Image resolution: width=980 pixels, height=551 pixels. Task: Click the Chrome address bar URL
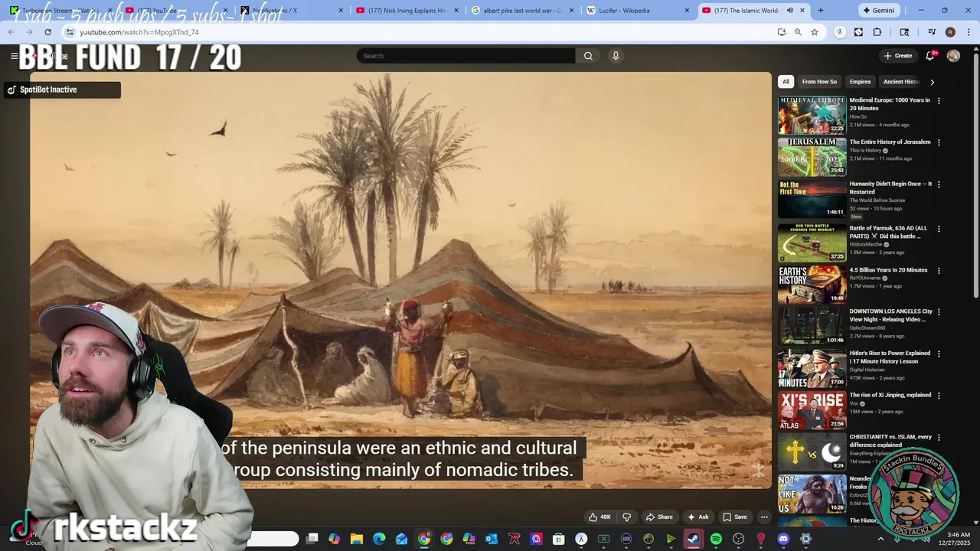click(139, 32)
